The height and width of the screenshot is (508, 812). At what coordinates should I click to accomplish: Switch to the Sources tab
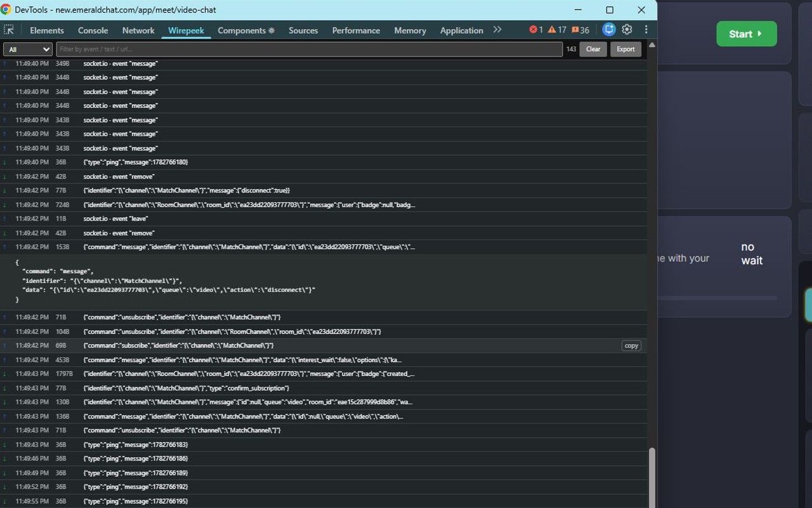[303, 30]
